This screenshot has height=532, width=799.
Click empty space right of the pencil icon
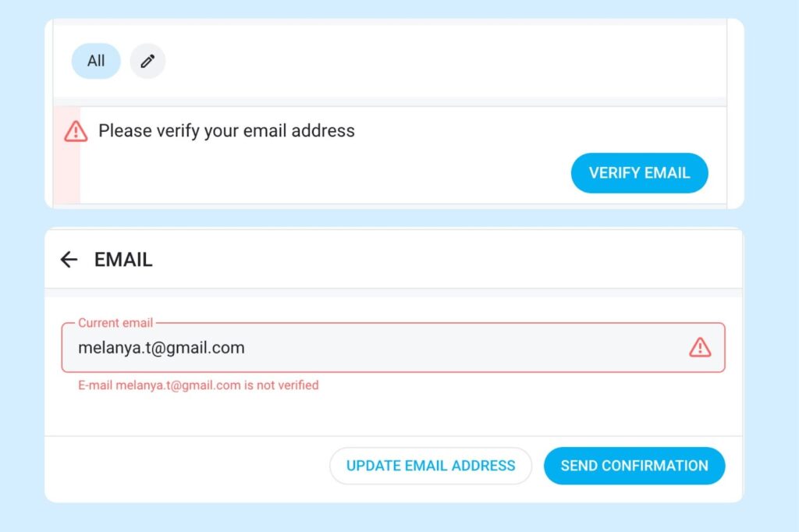(429, 61)
